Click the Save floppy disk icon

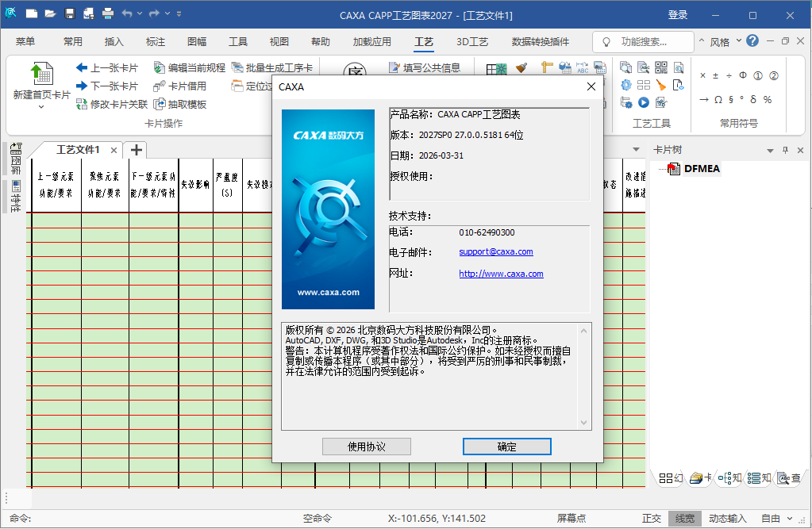[70, 13]
